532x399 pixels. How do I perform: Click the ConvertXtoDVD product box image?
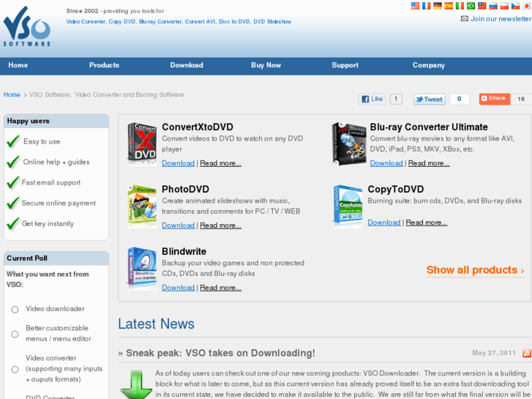point(141,144)
